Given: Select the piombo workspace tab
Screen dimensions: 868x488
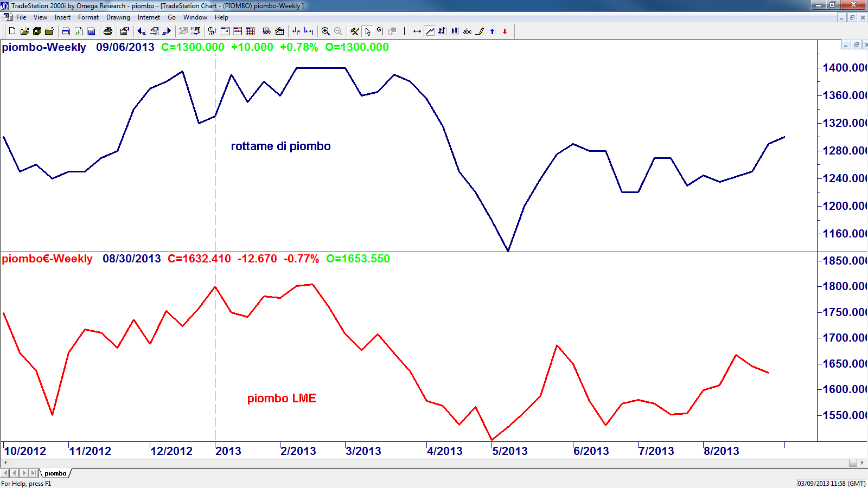Looking at the screenshot, I should point(55,473).
